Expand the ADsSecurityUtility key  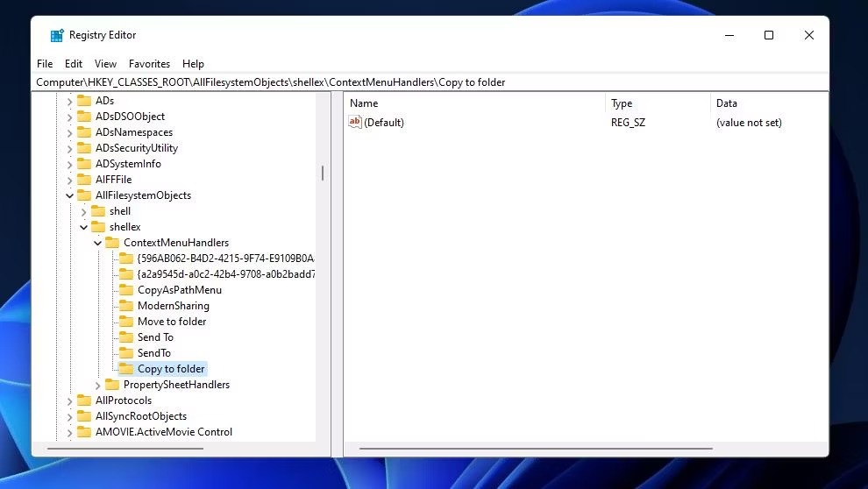[x=69, y=148]
